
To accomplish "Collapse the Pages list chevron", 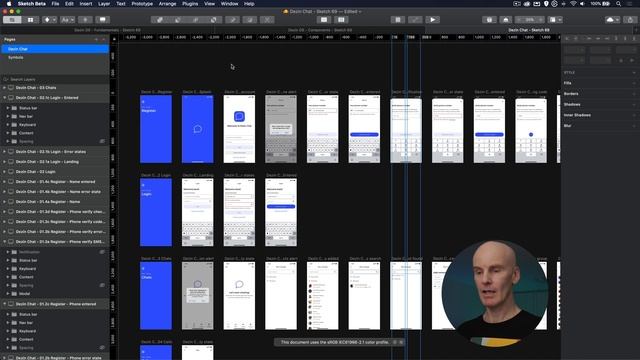I will point(104,39).
